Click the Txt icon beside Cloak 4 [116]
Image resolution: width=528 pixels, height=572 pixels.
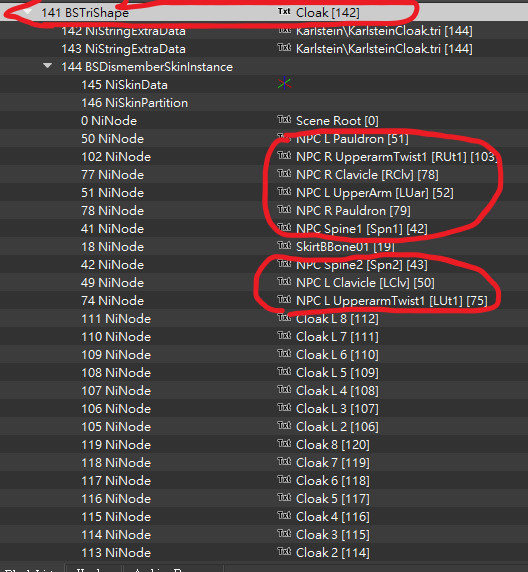pos(284,515)
